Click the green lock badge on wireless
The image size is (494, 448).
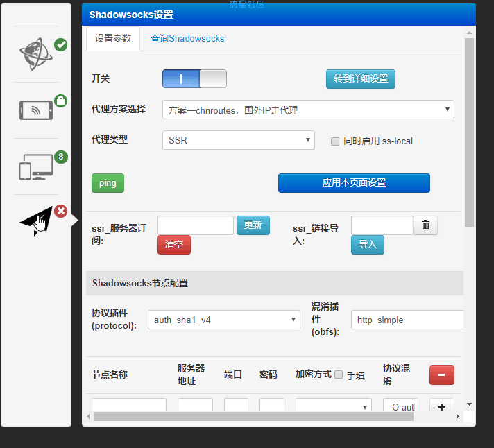click(61, 101)
